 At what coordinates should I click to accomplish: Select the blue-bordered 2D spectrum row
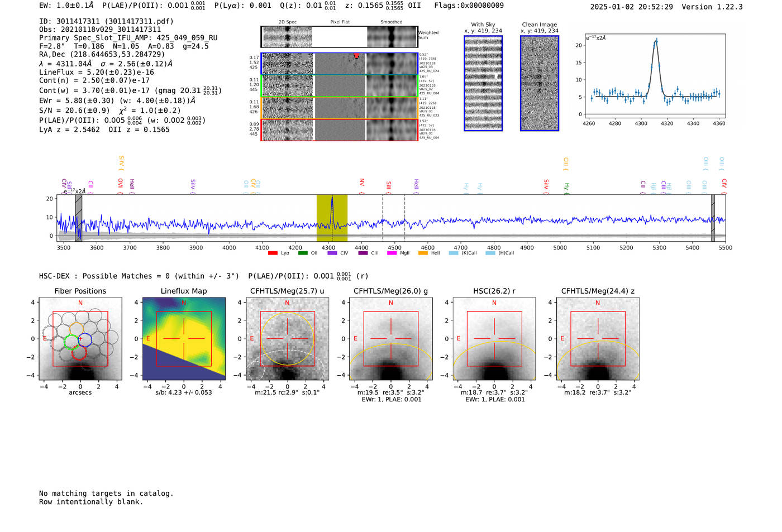[339, 64]
